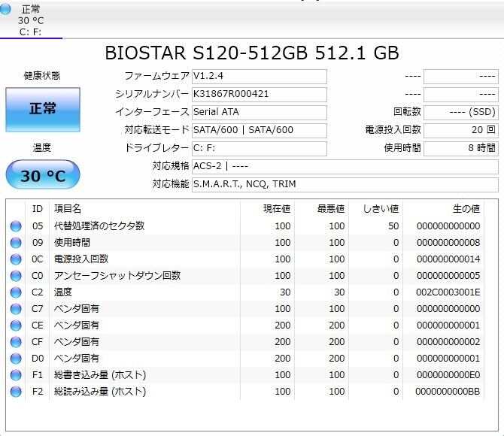Image resolution: width=504 pixels, height=436 pixels.
Task: Click the serial number field K31867R000421
Action: [x=260, y=95]
